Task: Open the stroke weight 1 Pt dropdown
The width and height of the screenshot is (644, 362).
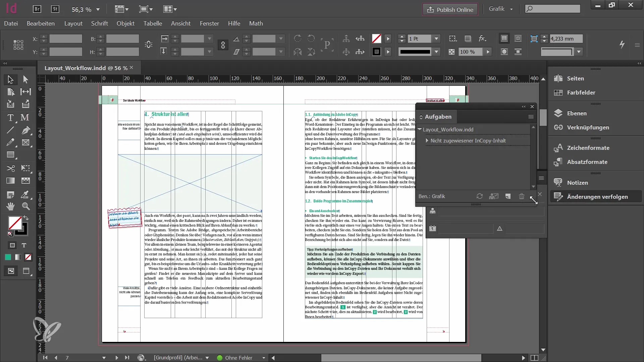Action: (x=436, y=39)
